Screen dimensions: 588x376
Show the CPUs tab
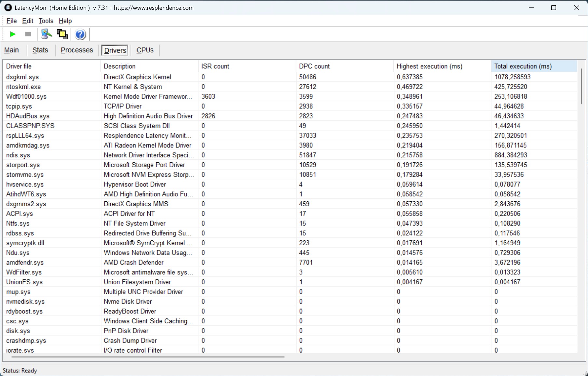[145, 50]
